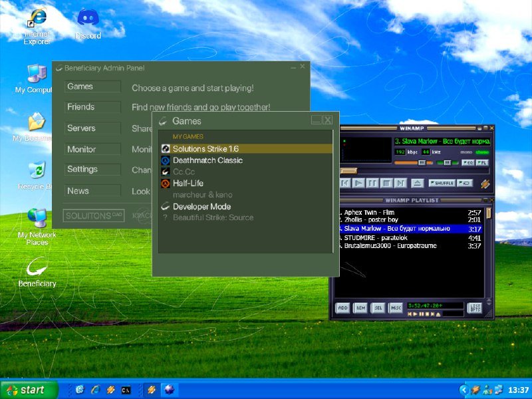The width and height of the screenshot is (532, 399).
Task: Select Aphex Twin - Flim in playlist
Action: 410,212
